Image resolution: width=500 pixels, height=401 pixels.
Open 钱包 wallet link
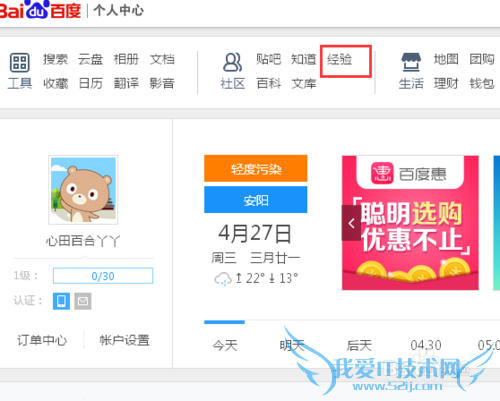pos(482,83)
